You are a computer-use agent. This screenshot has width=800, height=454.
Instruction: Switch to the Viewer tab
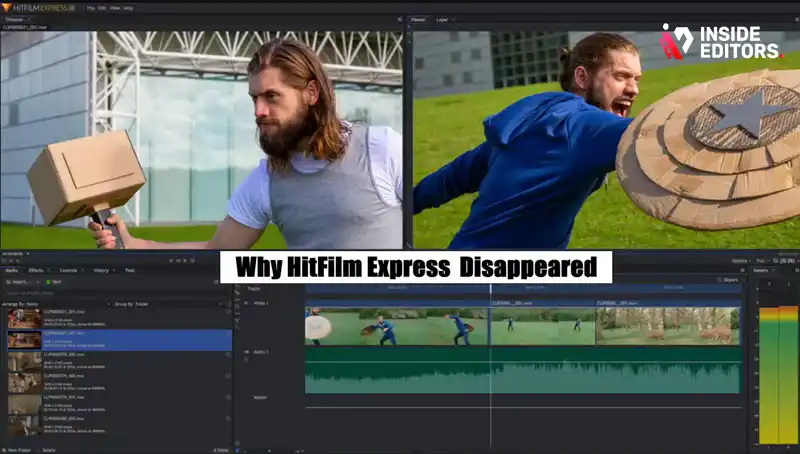coord(418,19)
